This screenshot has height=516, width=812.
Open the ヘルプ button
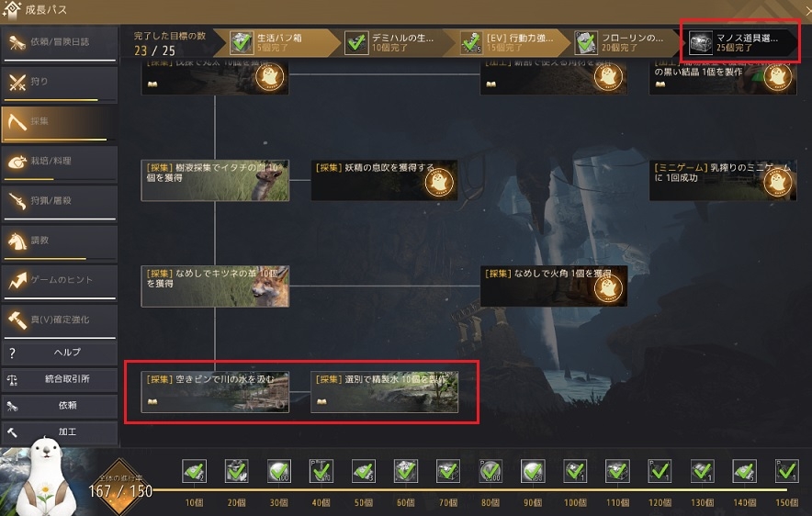coord(59,353)
